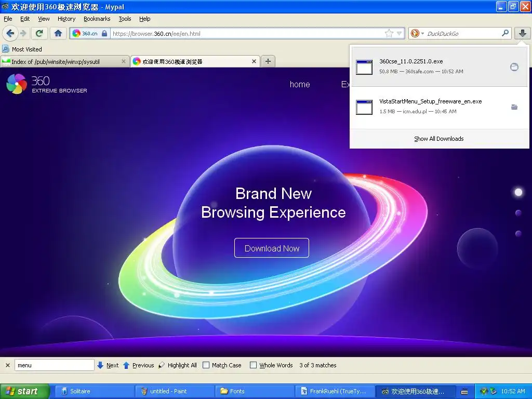Cancel the 360cse download icon
This screenshot has width=532, height=399.
click(x=514, y=67)
